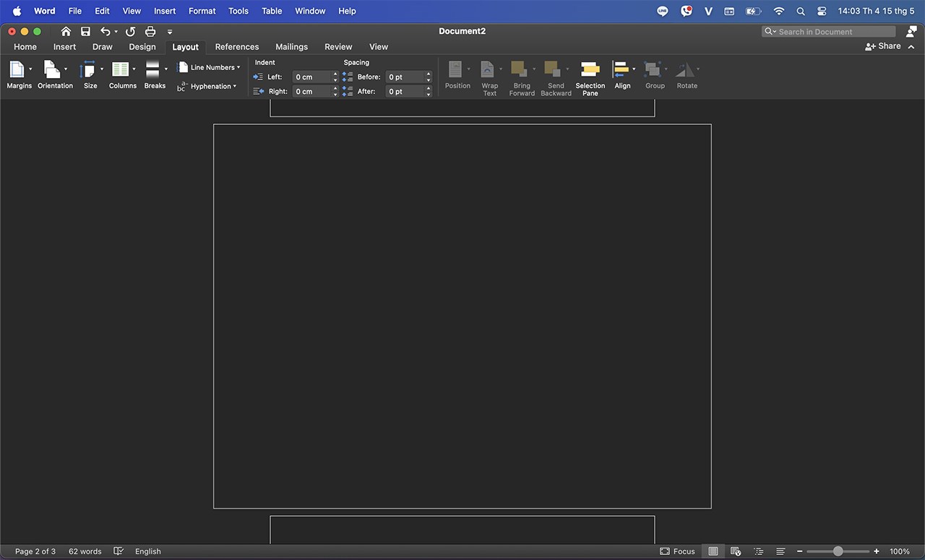Switch to the Insert tab
This screenshot has width=925, height=560.
tap(64, 46)
